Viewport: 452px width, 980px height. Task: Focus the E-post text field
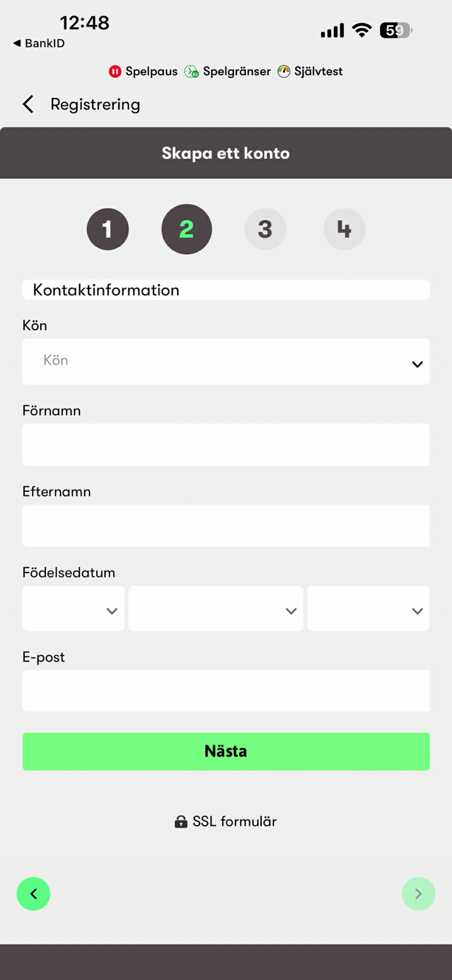point(226,691)
